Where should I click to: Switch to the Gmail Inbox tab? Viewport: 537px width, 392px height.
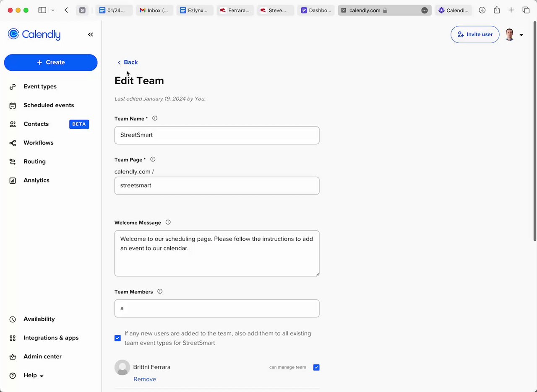tap(154, 10)
